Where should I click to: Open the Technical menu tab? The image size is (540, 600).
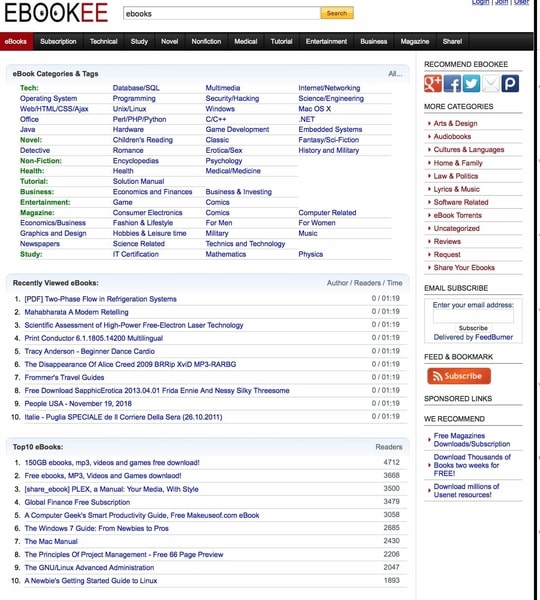[x=103, y=41]
